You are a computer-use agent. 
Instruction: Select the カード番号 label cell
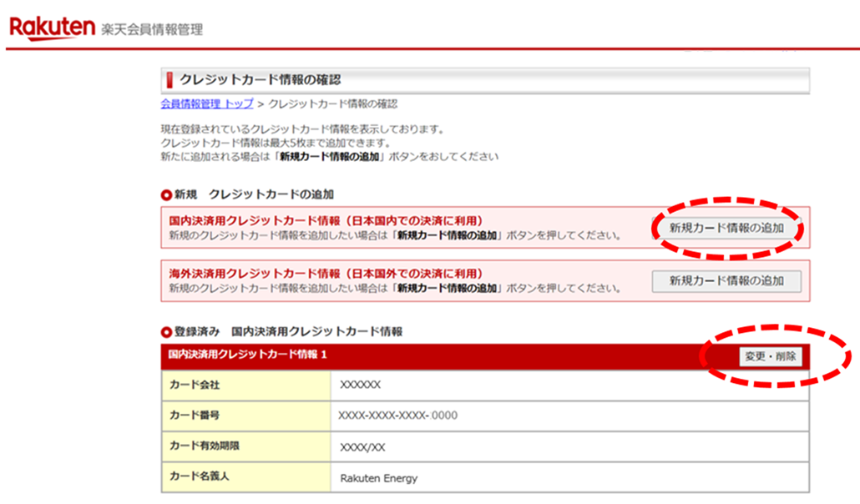[245, 416]
